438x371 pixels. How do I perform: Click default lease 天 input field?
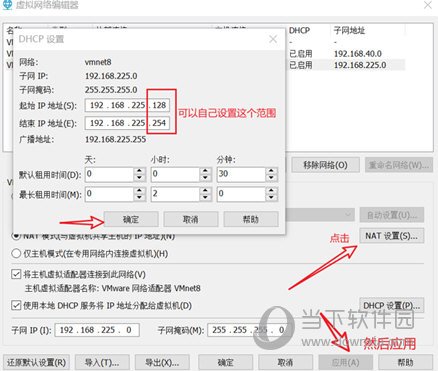coord(109,174)
